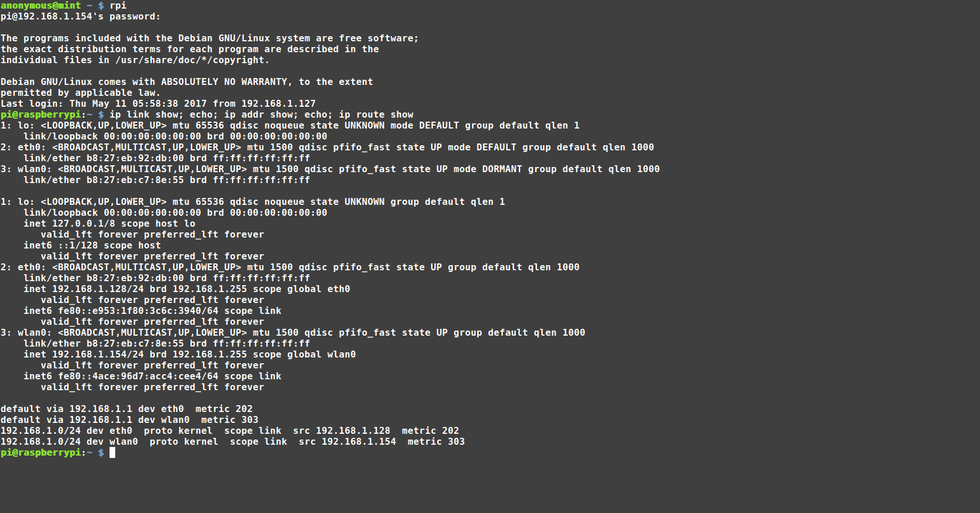The height and width of the screenshot is (513, 980).
Task: Click the word DORMANT in wlan0 line
Action: coord(502,169)
